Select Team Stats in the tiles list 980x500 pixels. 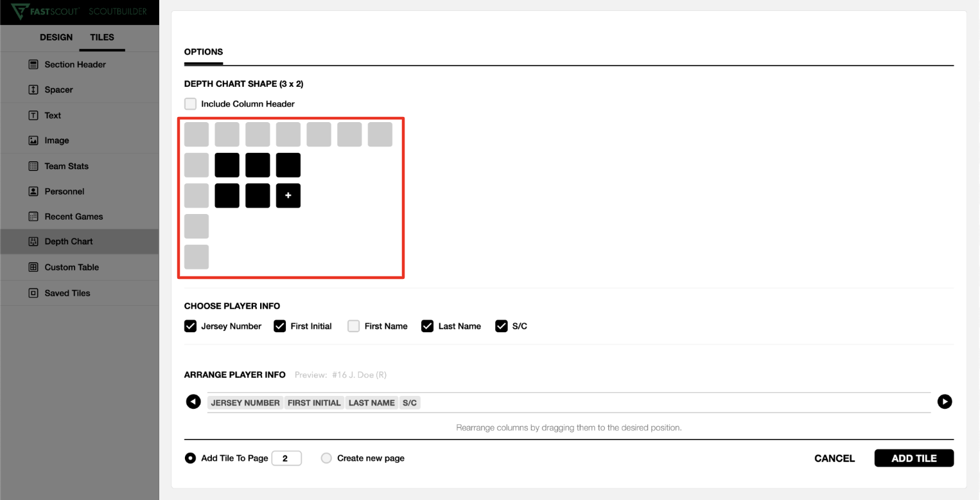(x=79, y=166)
